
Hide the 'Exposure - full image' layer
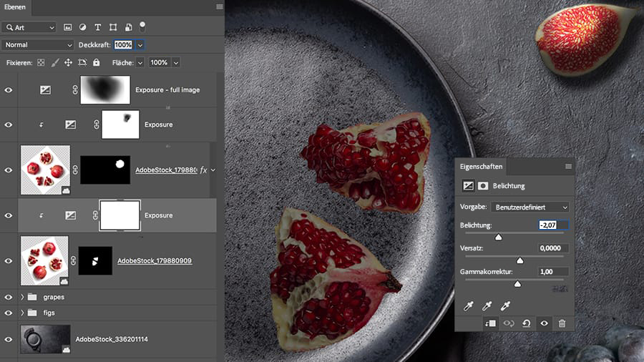tap(8, 90)
